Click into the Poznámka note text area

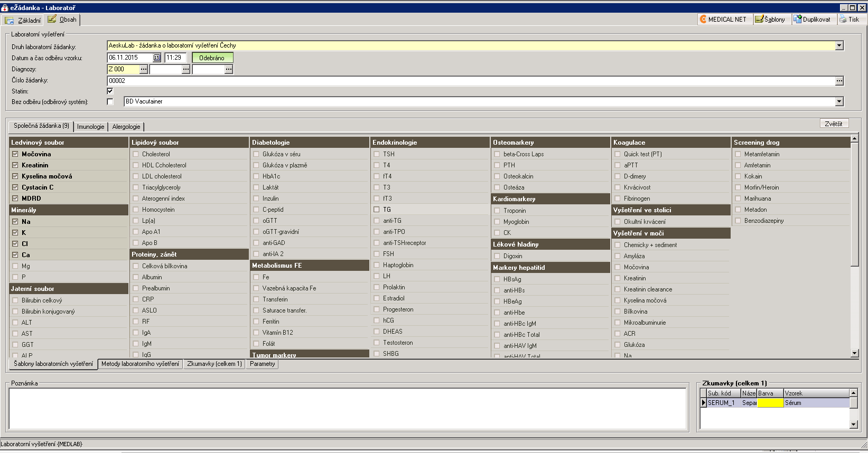point(347,408)
